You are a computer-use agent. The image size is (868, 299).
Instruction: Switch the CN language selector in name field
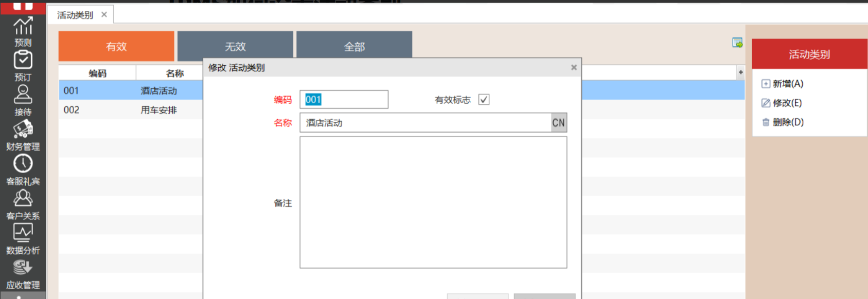pyautogui.click(x=558, y=123)
